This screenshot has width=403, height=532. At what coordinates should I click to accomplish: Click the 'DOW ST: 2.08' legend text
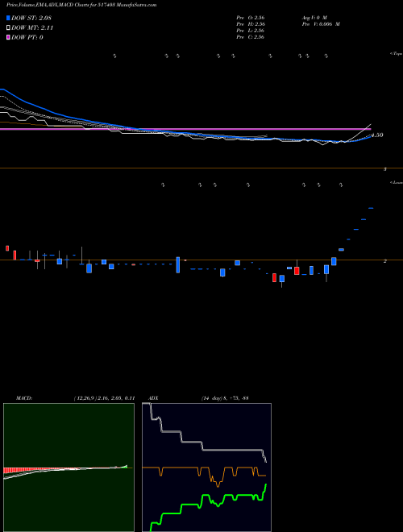point(31,18)
